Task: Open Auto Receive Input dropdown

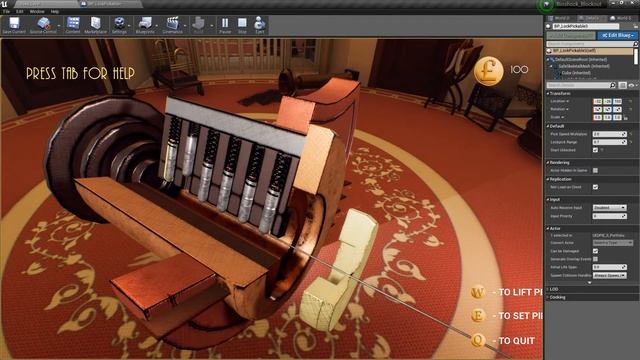Action: point(609,208)
